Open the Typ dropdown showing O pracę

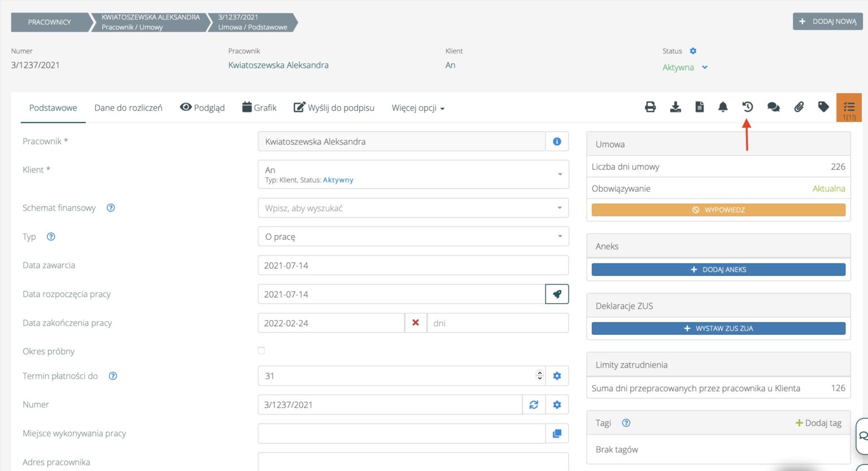(x=413, y=236)
